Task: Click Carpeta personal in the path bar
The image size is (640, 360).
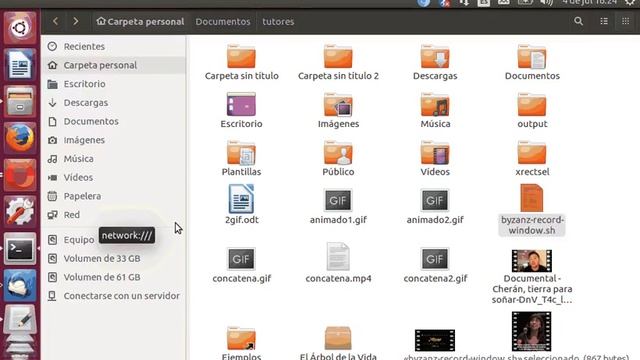Action: click(140, 22)
